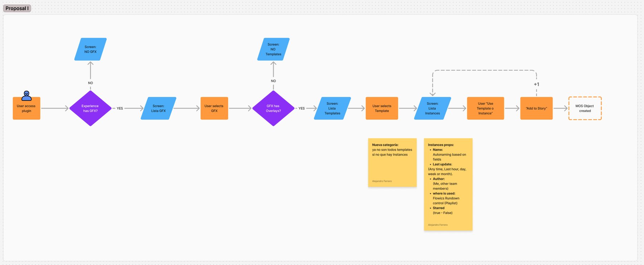644x265 pixels.
Task: Select the "User access plugin" orange box
Action: click(26, 108)
